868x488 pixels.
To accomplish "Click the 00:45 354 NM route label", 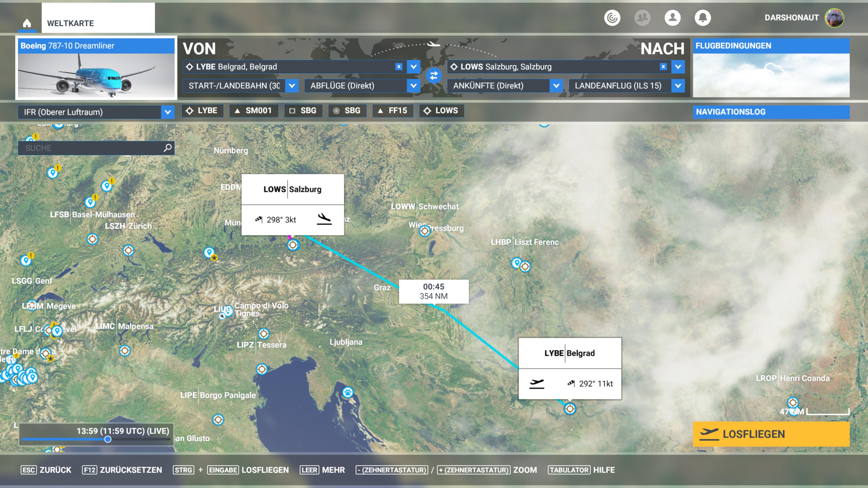I will pos(434,291).
